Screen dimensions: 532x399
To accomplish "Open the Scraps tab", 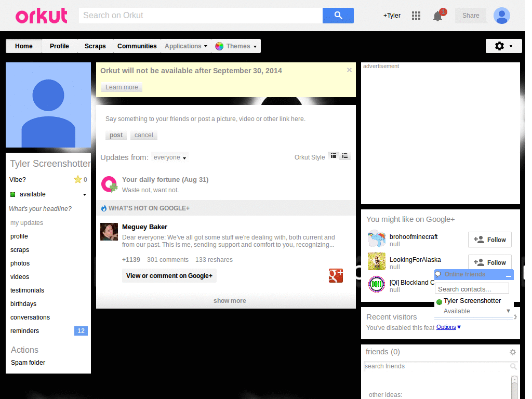I will pyautogui.click(x=95, y=46).
